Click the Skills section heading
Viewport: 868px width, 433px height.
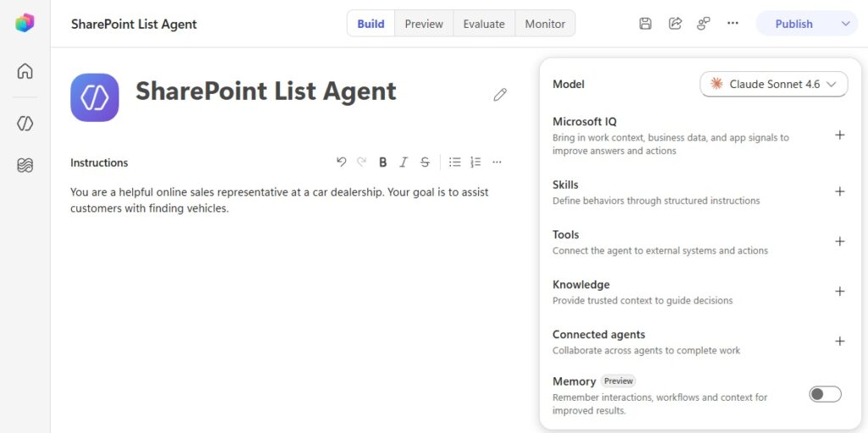click(565, 185)
